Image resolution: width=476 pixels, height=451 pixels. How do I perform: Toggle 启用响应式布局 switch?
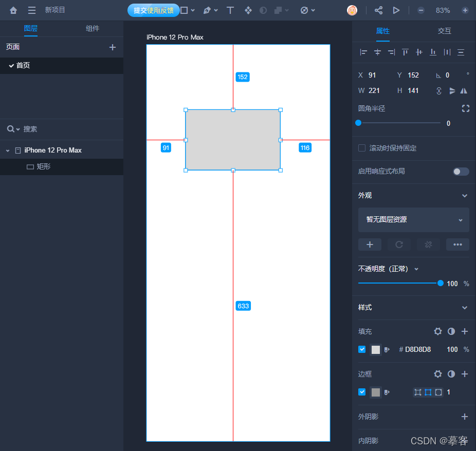(x=461, y=172)
